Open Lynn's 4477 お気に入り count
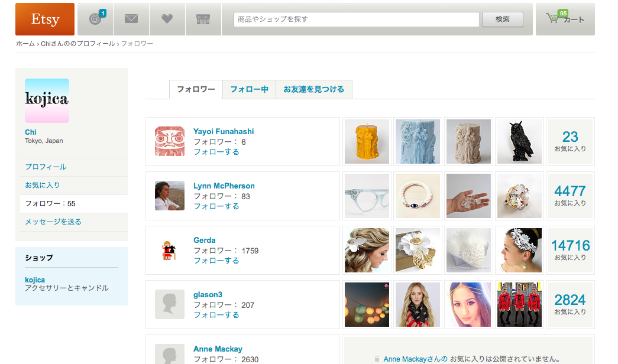The width and height of the screenshot is (618, 364). 570,196
